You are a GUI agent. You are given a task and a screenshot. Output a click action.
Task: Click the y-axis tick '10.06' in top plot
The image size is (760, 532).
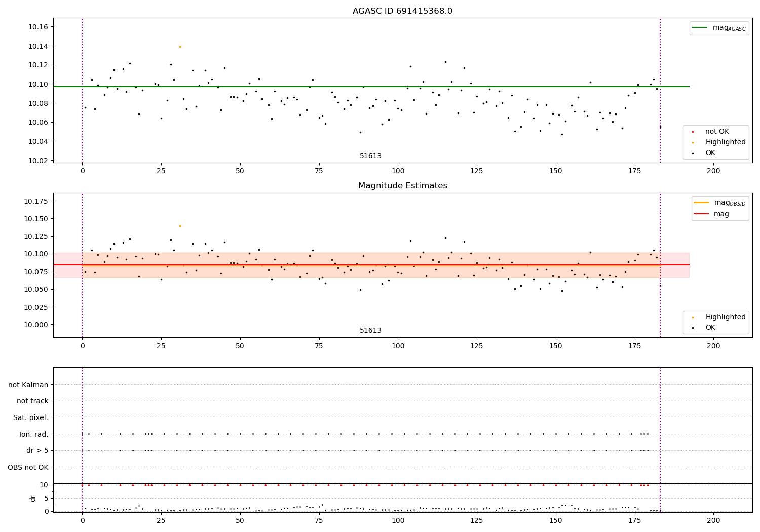click(x=38, y=122)
